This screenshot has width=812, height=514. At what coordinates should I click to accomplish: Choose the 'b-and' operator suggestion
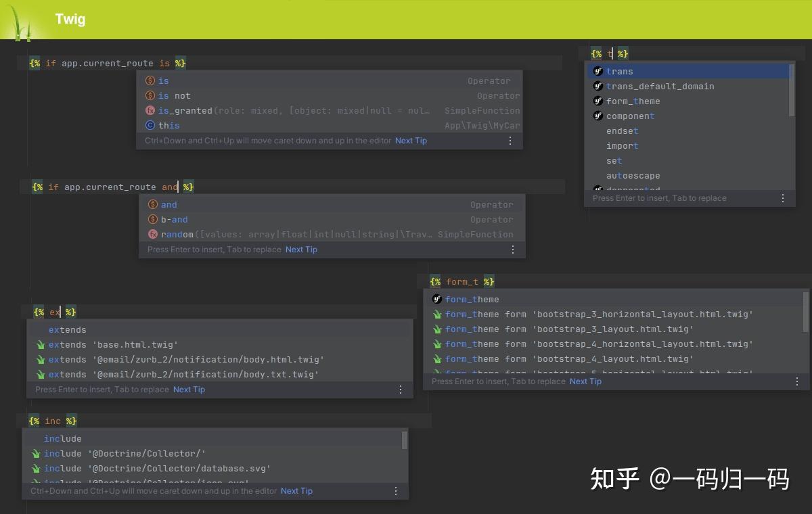332,219
